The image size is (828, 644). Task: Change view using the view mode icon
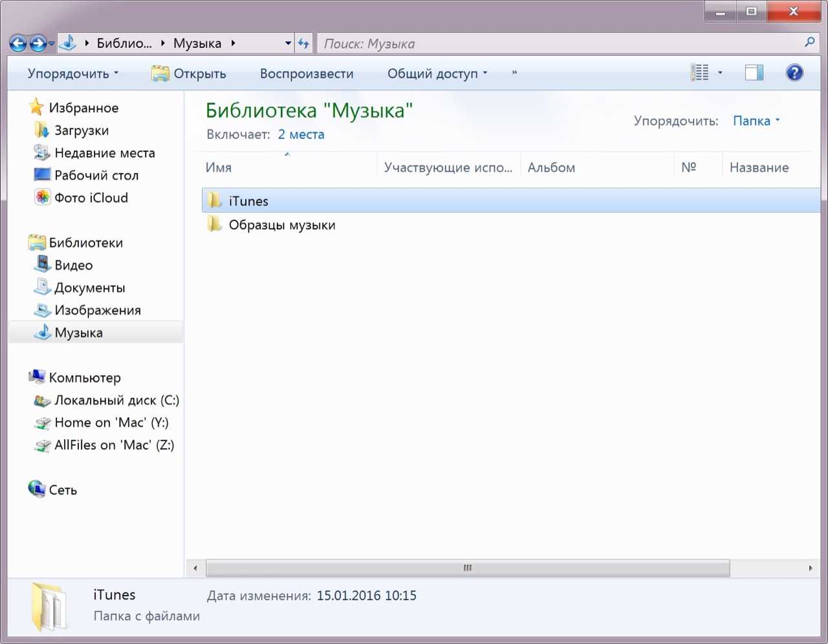point(699,72)
